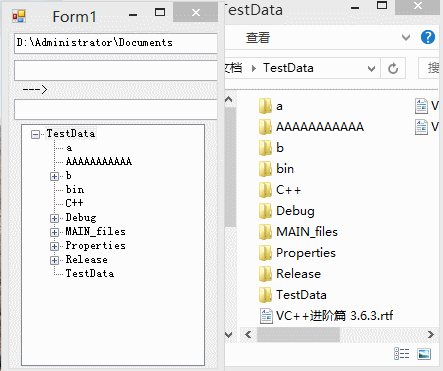Select root TestData label in Form1 tree

point(71,134)
